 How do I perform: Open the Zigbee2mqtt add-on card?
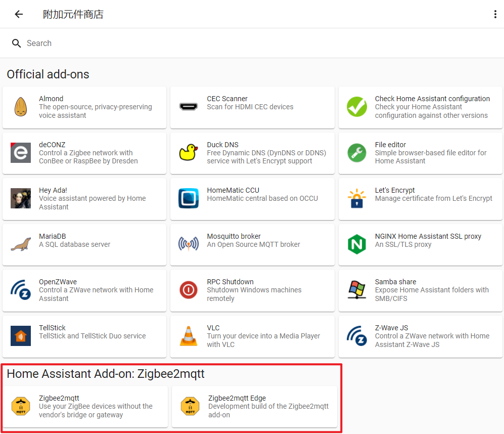(85, 407)
